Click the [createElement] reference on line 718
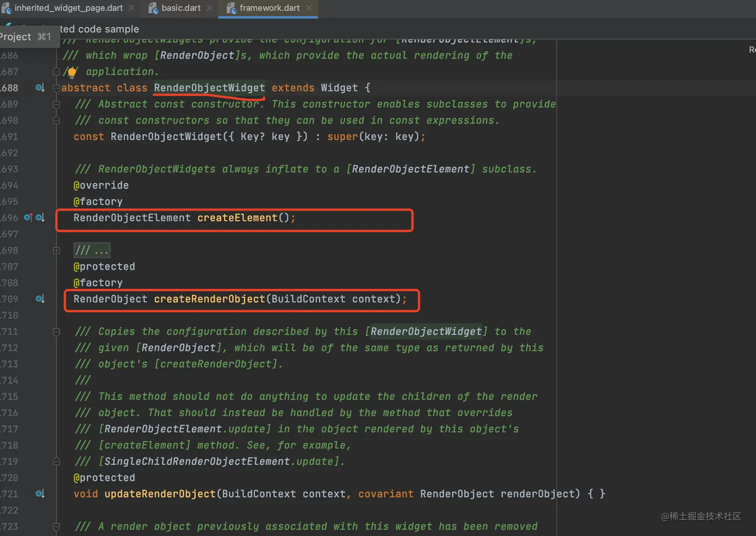Viewport: 756px width, 536px height. coord(144,445)
